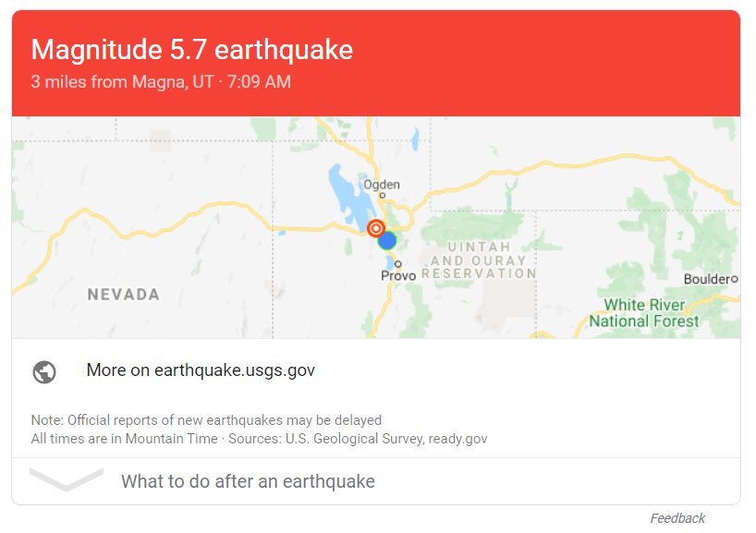Open More on earthquake.usgs.gov link
The image size is (756, 533).
point(201,370)
